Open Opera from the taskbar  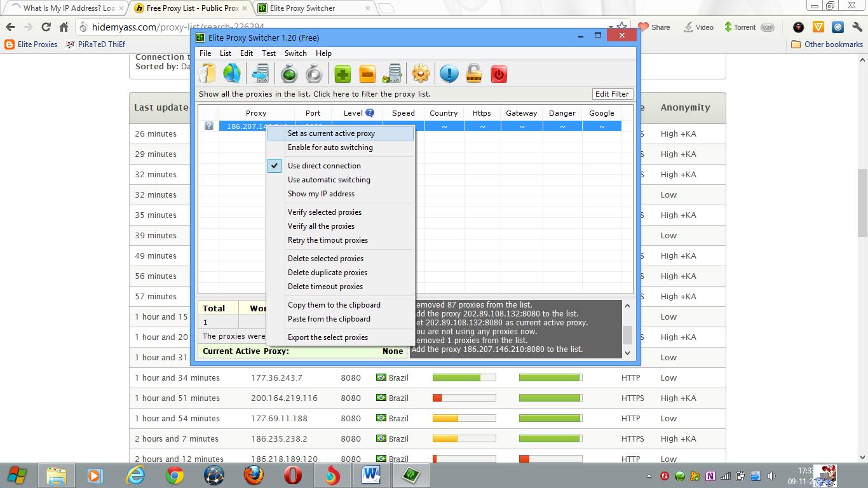click(293, 475)
